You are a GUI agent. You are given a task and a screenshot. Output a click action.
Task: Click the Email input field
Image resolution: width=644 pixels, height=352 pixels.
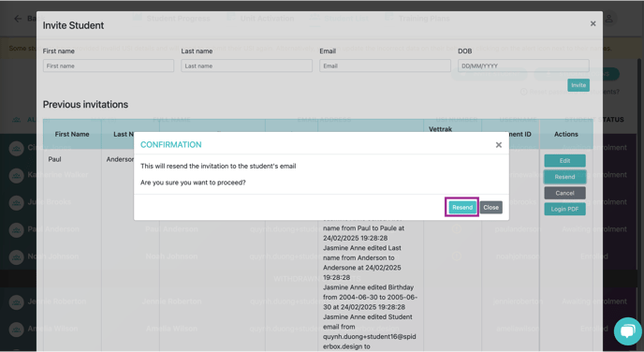(x=386, y=66)
